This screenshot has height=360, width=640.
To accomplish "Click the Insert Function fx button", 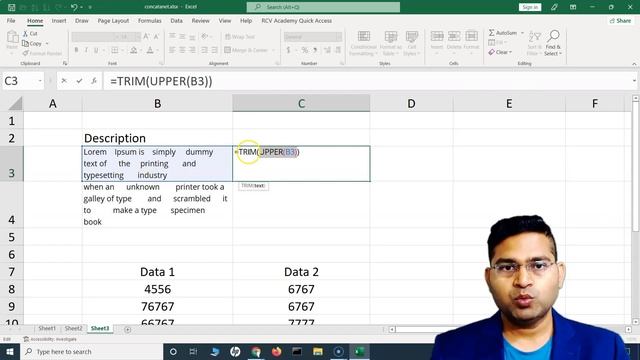I will (x=94, y=81).
